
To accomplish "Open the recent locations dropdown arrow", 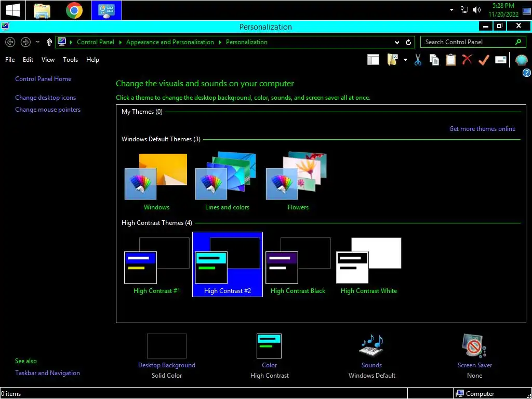I will click(x=37, y=42).
